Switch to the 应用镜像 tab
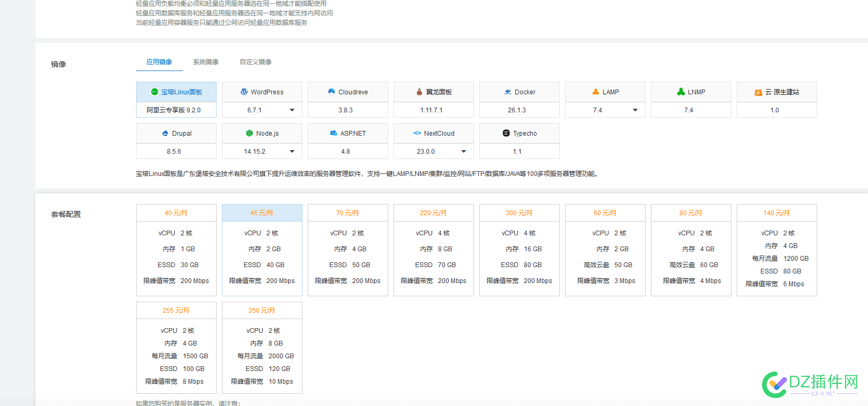Image resolution: width=868 pixels, height=406 pixels. tap(159, 62)
